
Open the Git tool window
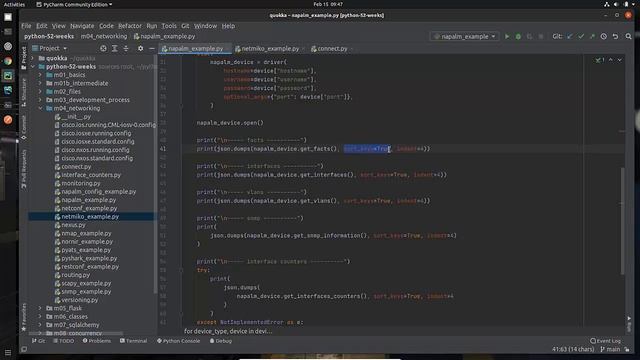pos(39,341)
